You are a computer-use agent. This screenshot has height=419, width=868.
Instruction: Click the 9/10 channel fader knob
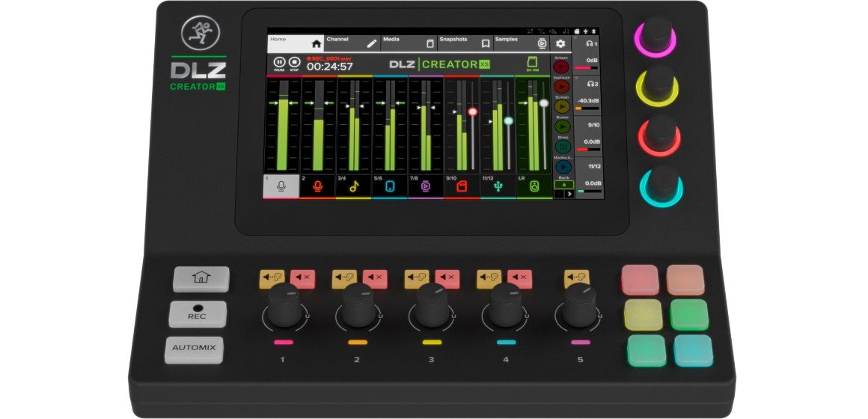click(x=472, y=111)
